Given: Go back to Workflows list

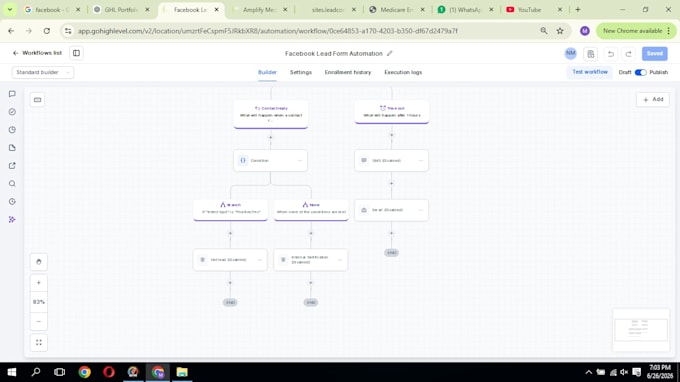Looking at the screenshot, I should (37, 53).
